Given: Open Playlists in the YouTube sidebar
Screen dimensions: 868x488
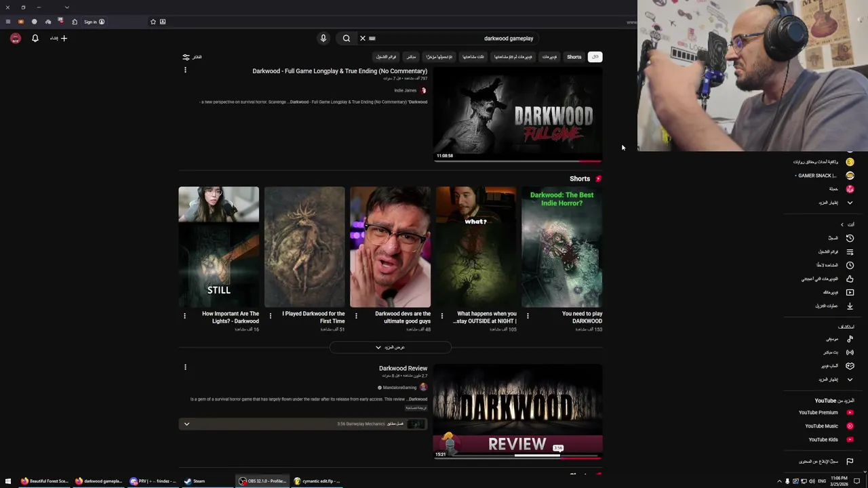Looking at the screenshot, I should pyautogui.click(x=835, y=251).
